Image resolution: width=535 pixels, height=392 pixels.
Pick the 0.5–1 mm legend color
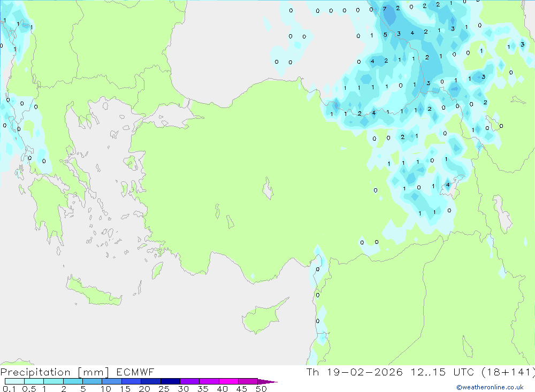(34, 381)
